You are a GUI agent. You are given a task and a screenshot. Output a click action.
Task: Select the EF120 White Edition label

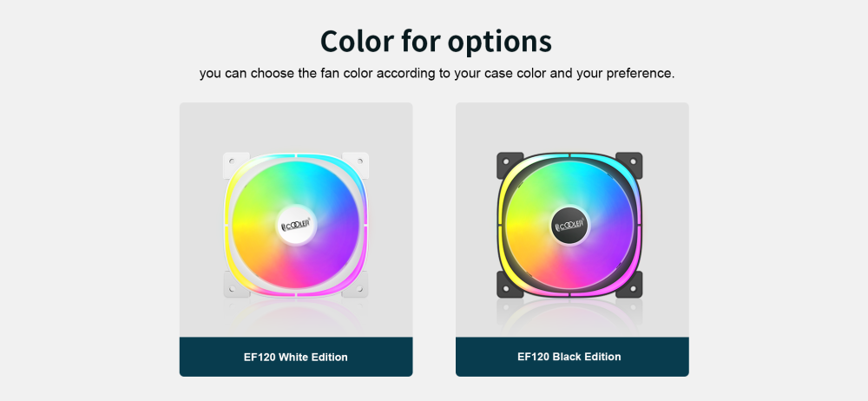(296, 357)
